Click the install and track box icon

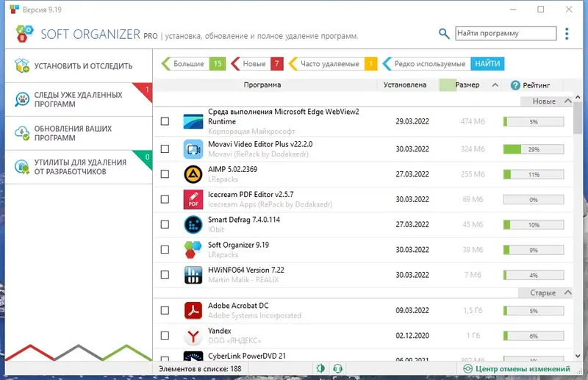coord(22,65)
